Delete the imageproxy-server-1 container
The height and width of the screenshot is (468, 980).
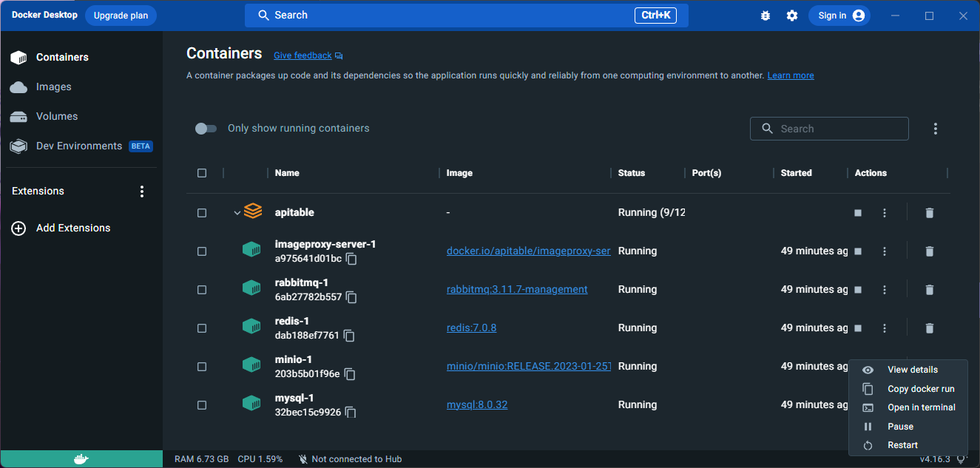pos(930,251)
